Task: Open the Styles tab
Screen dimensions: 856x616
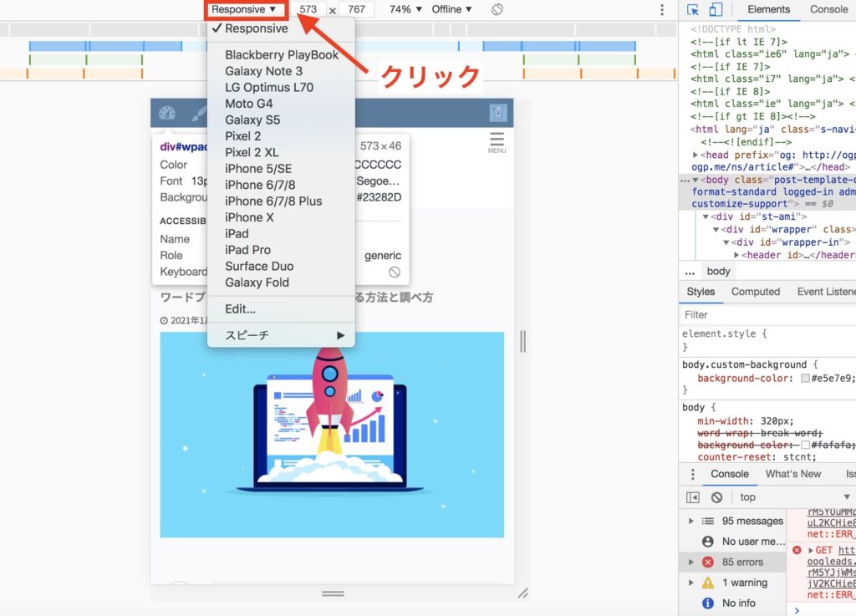Action: pyautogui.click(x=701, y=292)
